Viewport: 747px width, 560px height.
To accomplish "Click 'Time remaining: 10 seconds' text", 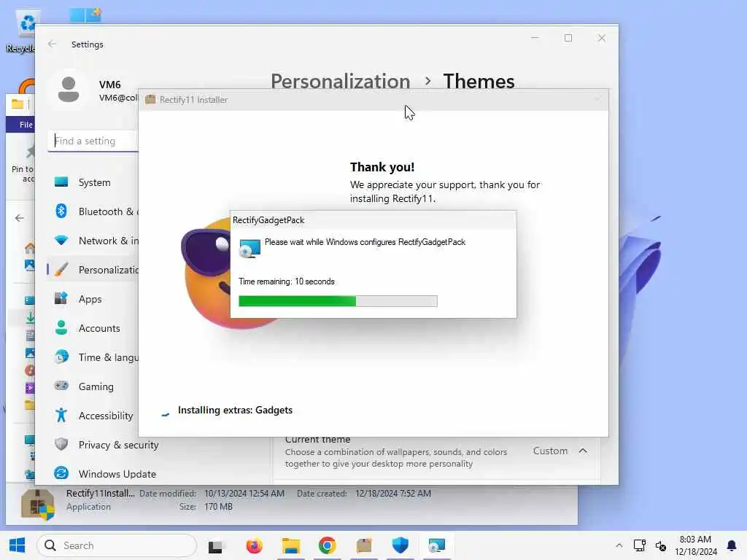I will point(286,281).
